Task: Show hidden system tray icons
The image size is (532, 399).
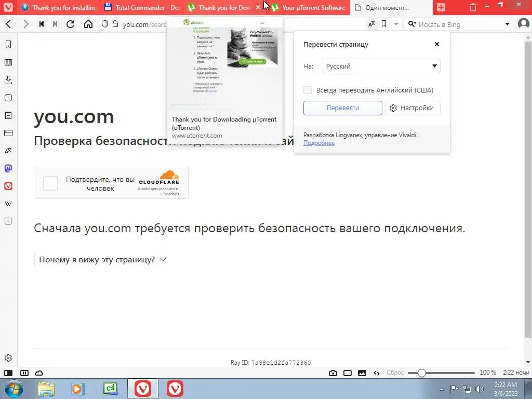Action: click(442, 389)
